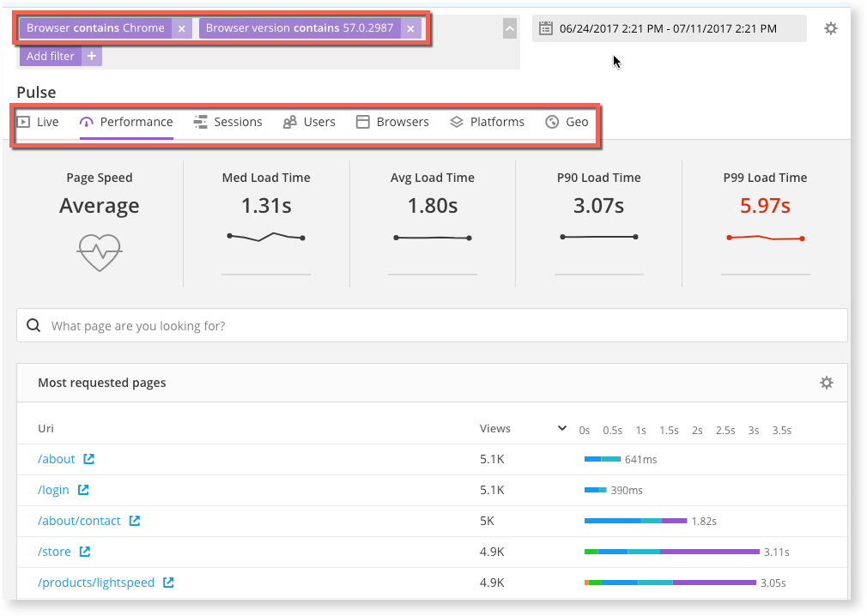Remove the Browser version filter tag
867x616 pixels.
click(410, 27)
